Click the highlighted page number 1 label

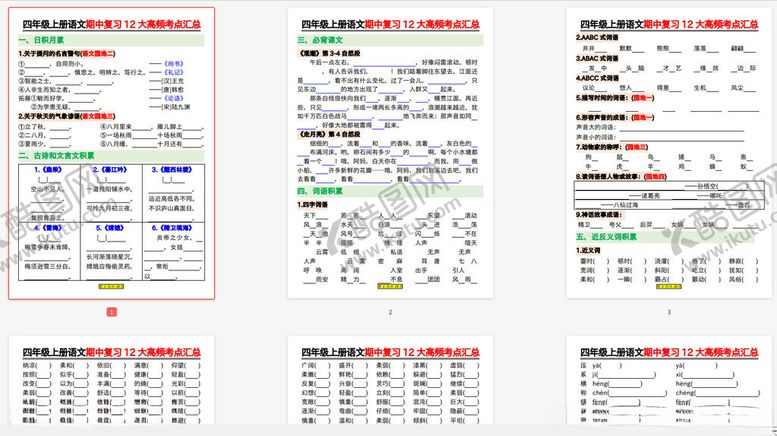[111, 312]
